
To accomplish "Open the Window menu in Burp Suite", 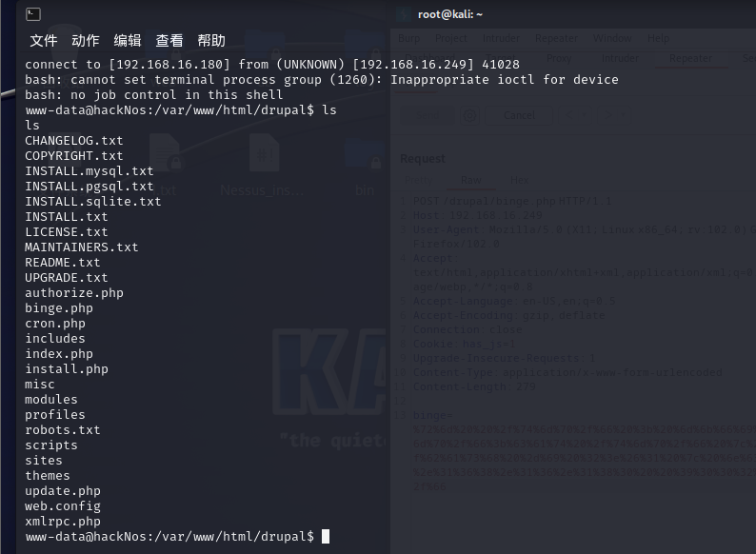I will (612, 38).
